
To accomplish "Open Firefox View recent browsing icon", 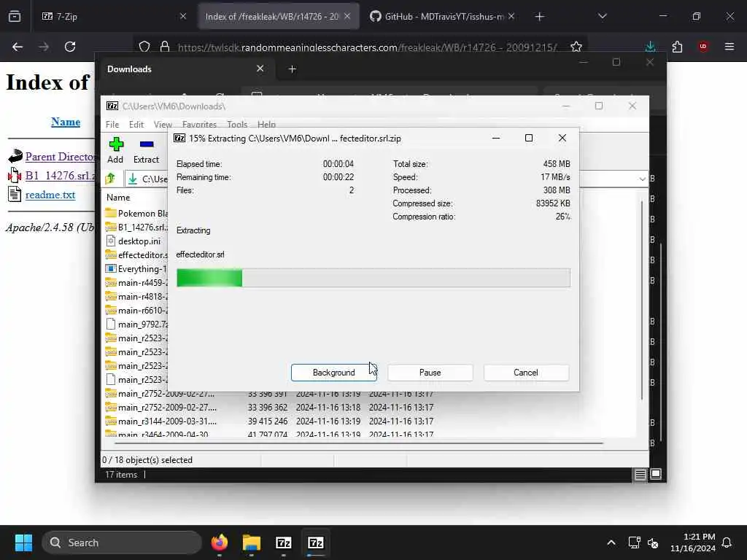I will tap(15, 16).
